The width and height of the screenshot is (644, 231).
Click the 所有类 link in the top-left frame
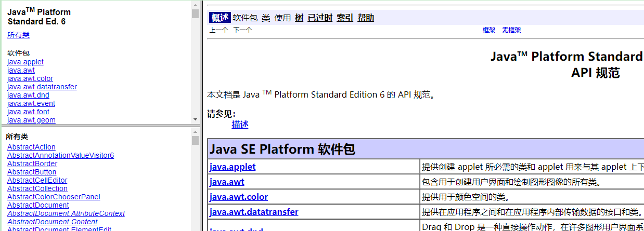[18, 35]
